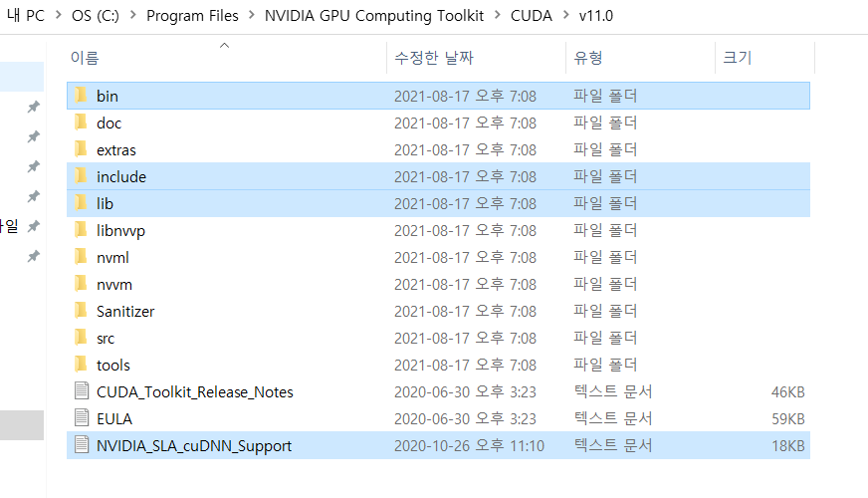
Task: Go to 내 PC in address bar
Action: [26, 16]
